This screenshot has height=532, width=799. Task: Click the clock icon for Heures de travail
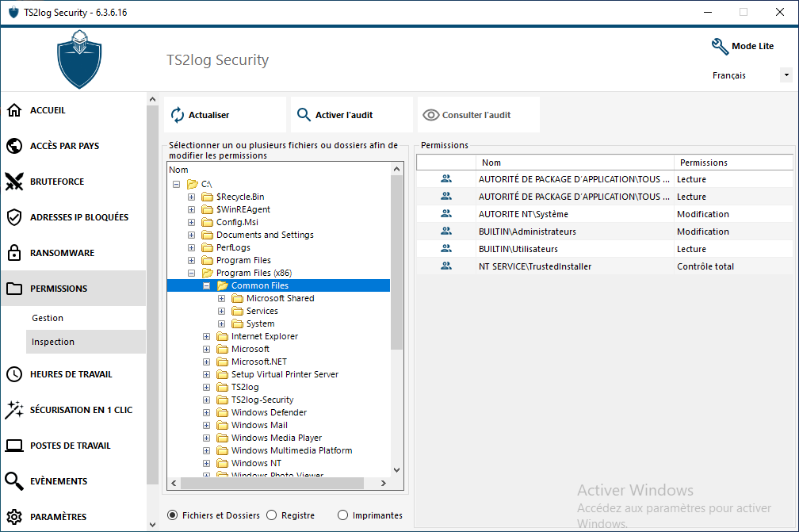tap(14, 374)
